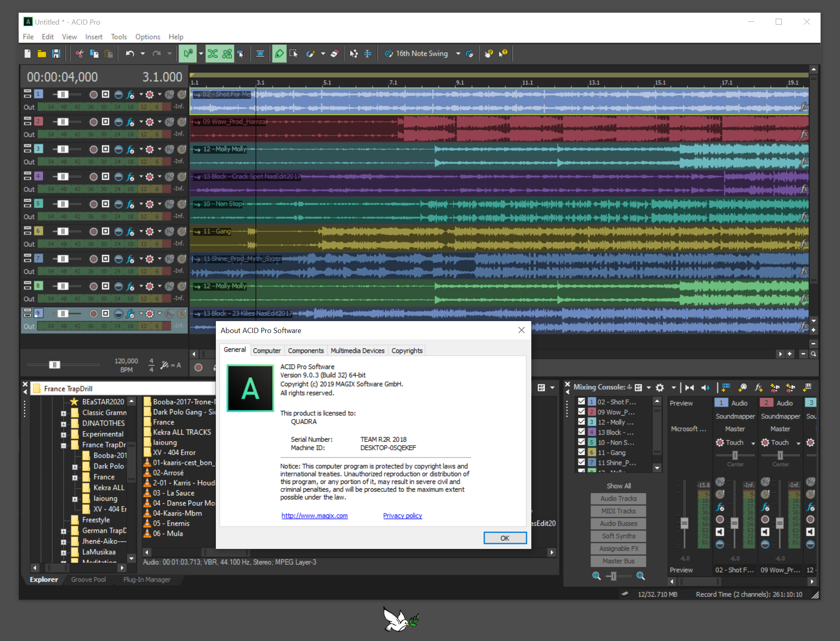Image resolution: width=840 pixels, height=641 pixels.
Task: Click the Envelope tool icon
Action: (354, 54)
